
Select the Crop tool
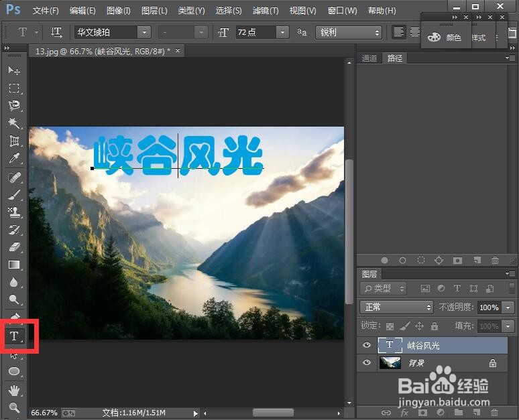click(x=14, y=141)
